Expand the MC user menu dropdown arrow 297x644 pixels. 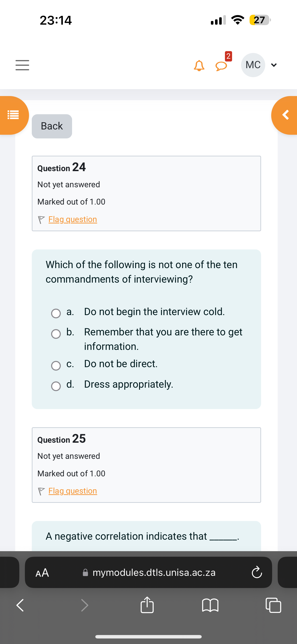click(274, 65)
